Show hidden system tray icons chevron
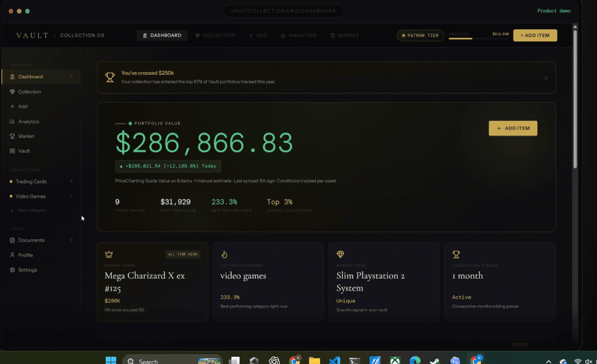Viewport: 597px width, 364px height. 549,361
